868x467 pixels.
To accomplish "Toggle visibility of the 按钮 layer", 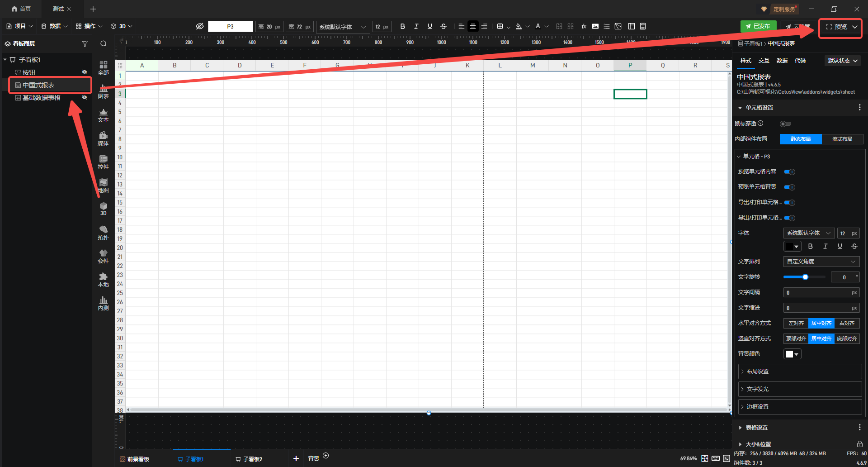I will [84, 72].
